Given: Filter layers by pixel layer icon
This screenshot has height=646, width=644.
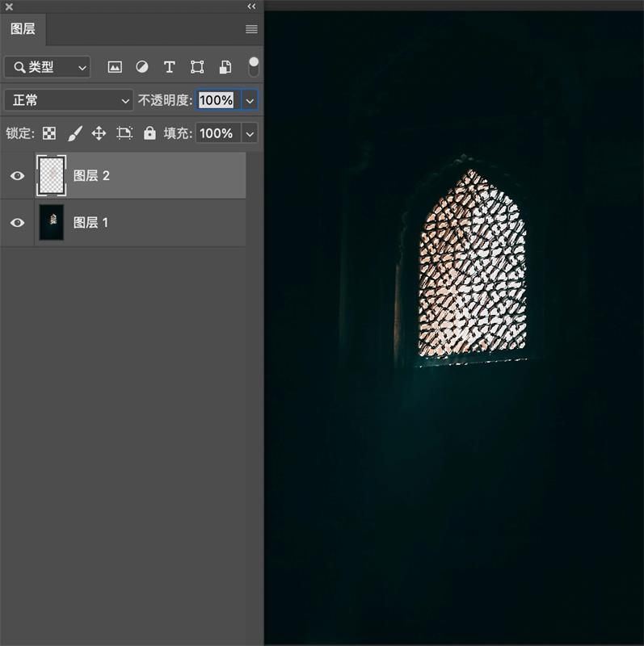Looking at the screenshot, I should tap(115, 67).
